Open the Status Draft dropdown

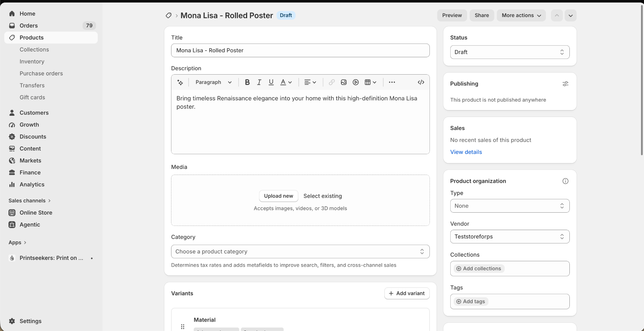click(x=510, y=52)
